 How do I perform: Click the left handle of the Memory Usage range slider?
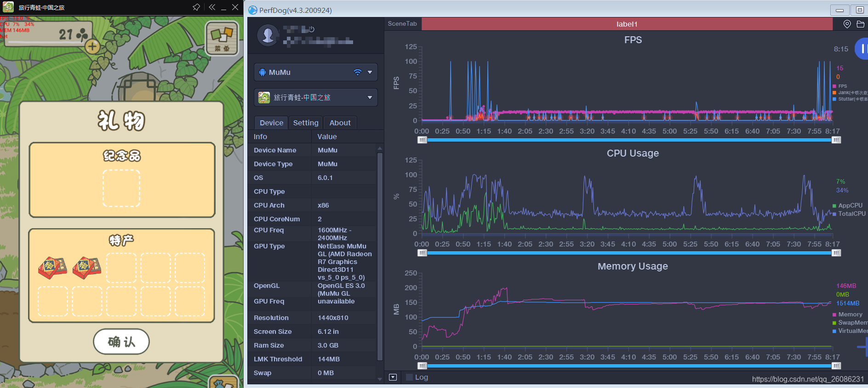[422, 366]
